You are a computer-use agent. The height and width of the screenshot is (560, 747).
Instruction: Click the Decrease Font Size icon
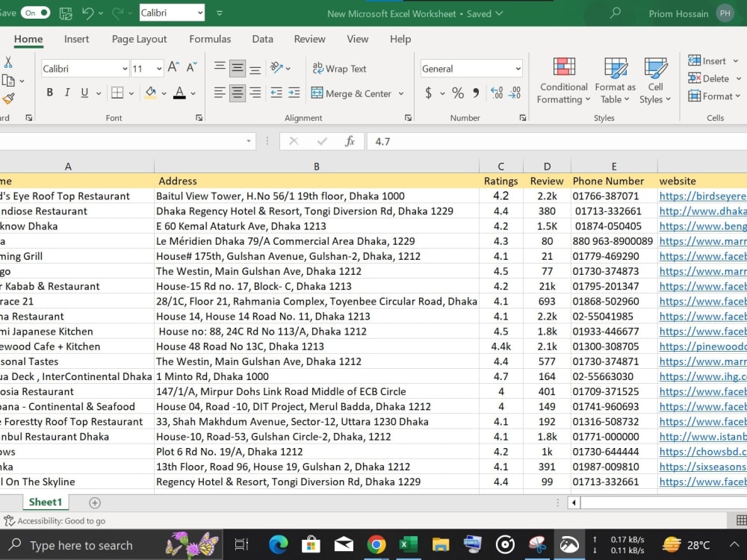pyautogui.click(x=191, y=68)
